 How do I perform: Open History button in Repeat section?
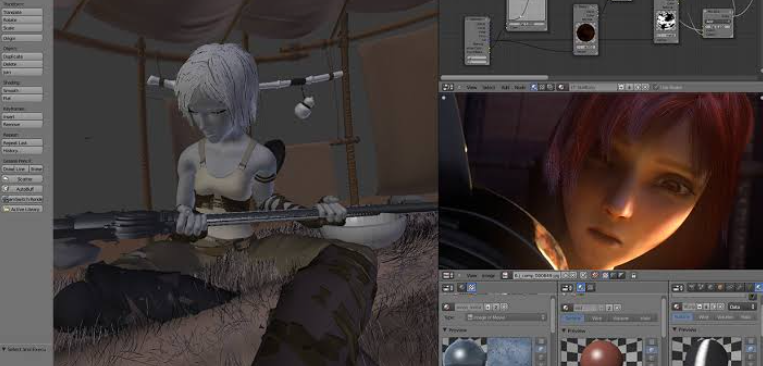[22, 150]
